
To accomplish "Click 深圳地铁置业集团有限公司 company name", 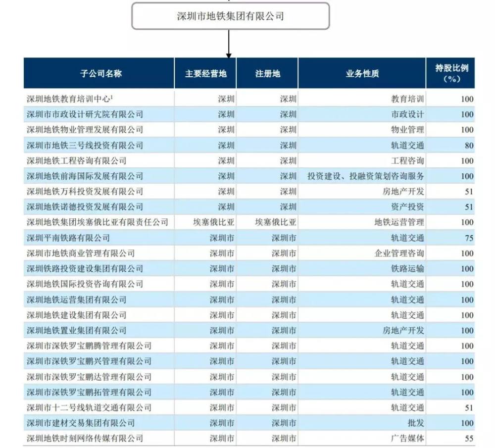I will point(76,331).
